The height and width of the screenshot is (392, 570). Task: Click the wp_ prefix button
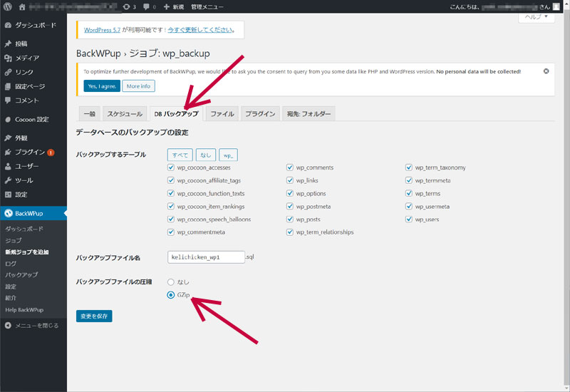pyautogui.click(x=228, y=155)
